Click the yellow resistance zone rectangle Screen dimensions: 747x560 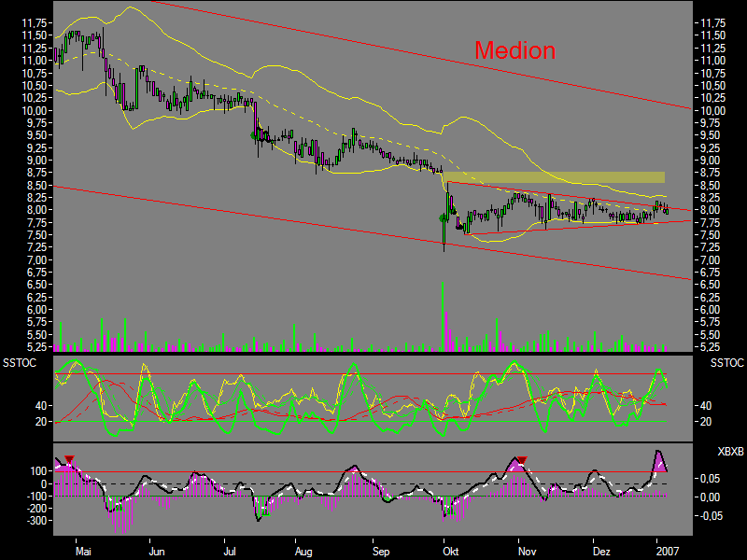tap(556, 176)
